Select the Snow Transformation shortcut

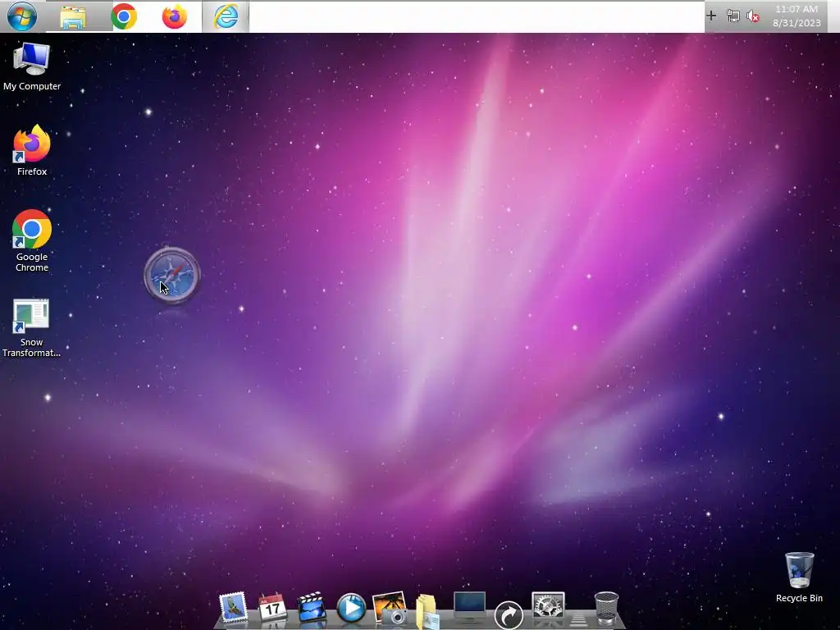pos(31,328)
